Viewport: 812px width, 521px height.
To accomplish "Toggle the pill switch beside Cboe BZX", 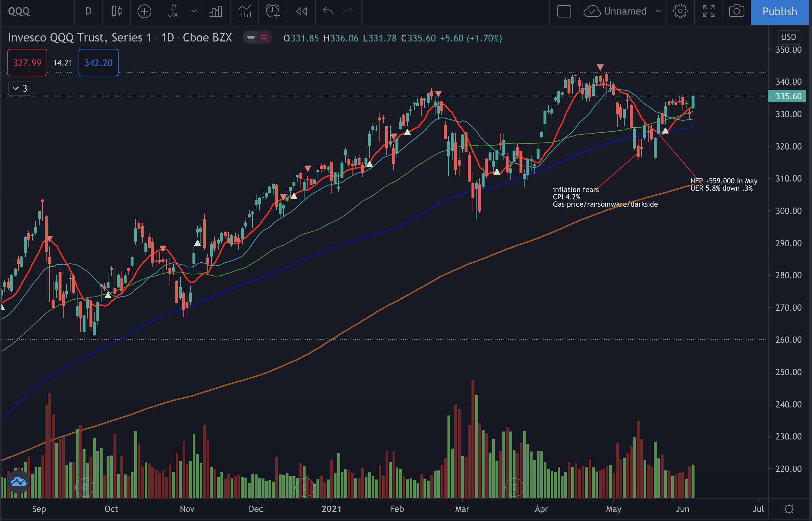I will pyautogui.click(x=257, y=37).
